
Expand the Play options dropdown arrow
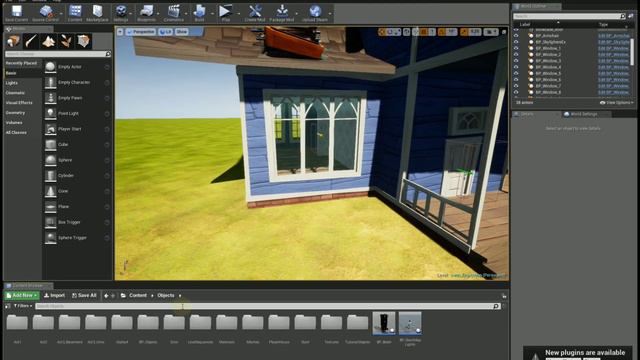point(239,13)
